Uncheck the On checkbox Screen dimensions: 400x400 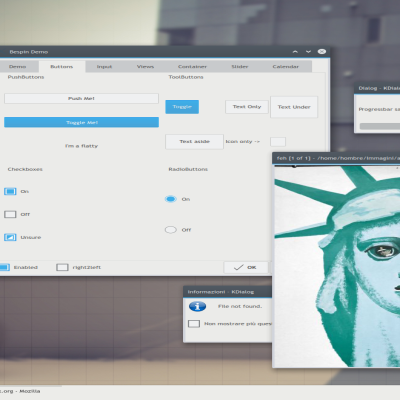10,191
